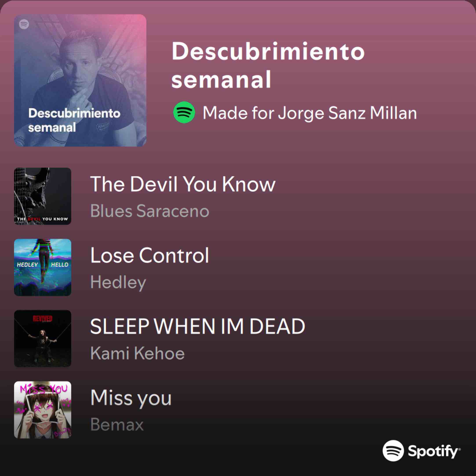Select the Miss You anime album artwork
The image size is (476, 476).
(x=43, y=410)
